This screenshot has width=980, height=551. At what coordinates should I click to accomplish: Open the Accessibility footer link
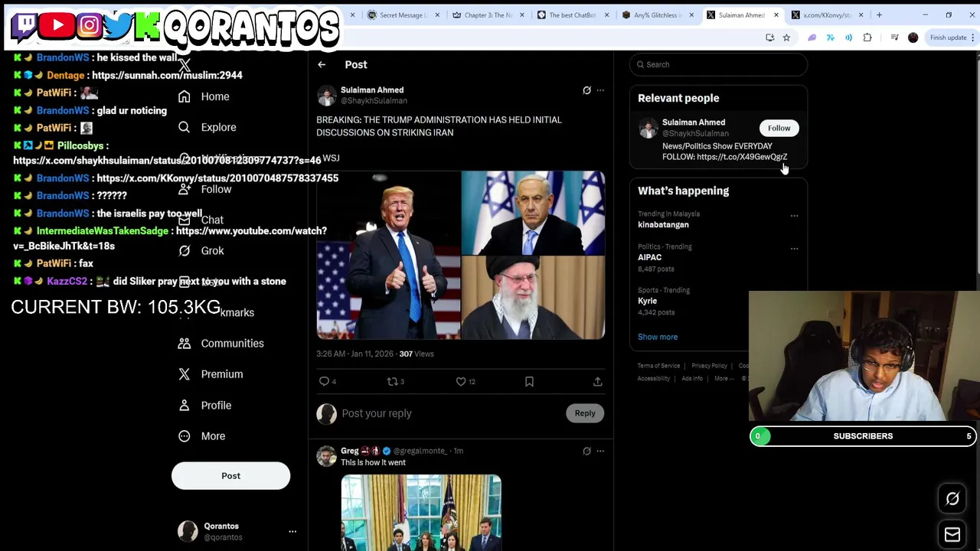coord(654,379)
